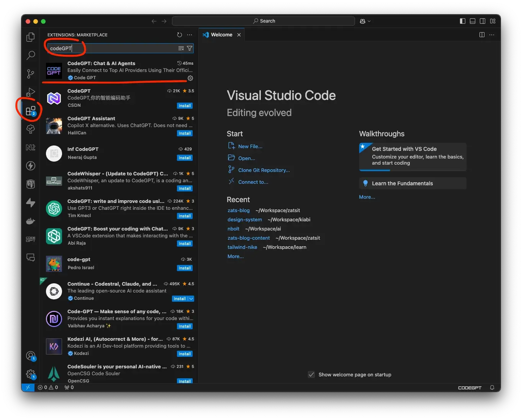Viewport: 522px width, 420px height.
Task: Open the PostgreSQL elephant icon in activity bar
Action: (30, 184)
